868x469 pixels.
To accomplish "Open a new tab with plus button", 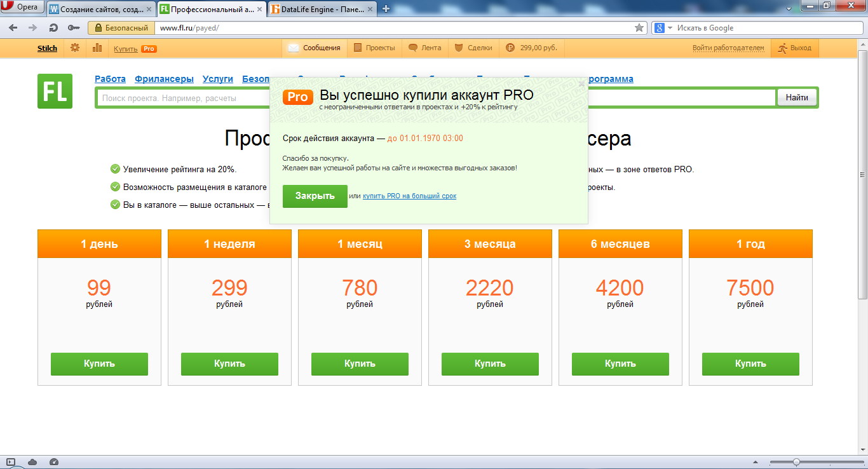I will tap(386, 9).
